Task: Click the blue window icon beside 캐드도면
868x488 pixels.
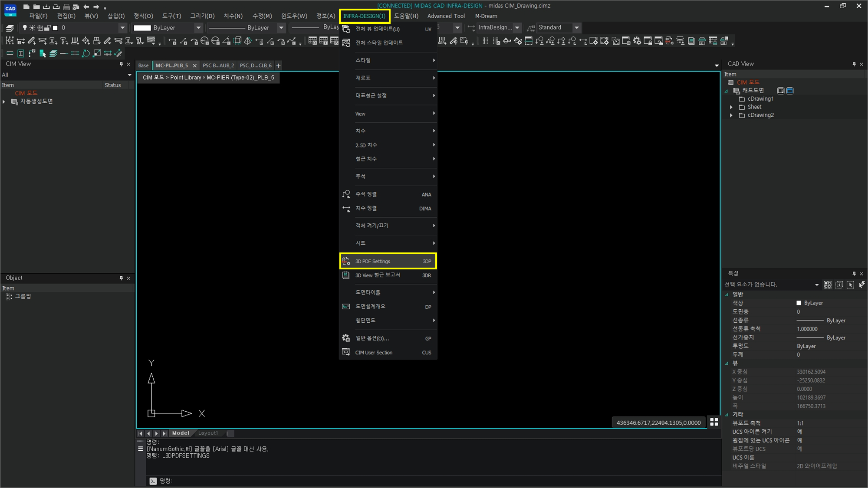Action: point(790,91)
